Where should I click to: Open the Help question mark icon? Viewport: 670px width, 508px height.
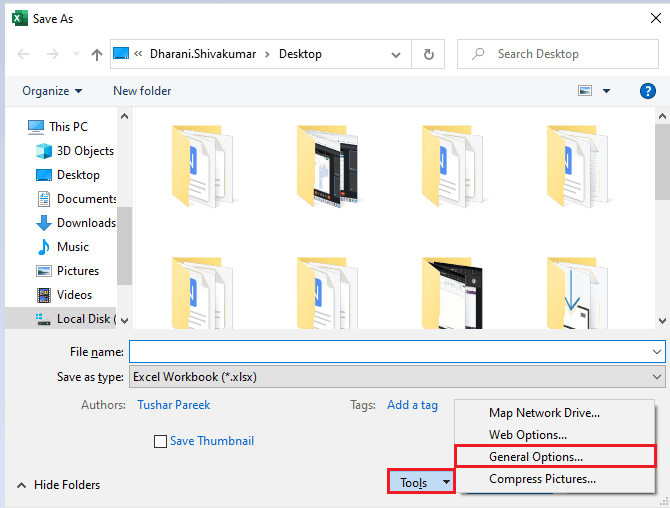point(647,91)
